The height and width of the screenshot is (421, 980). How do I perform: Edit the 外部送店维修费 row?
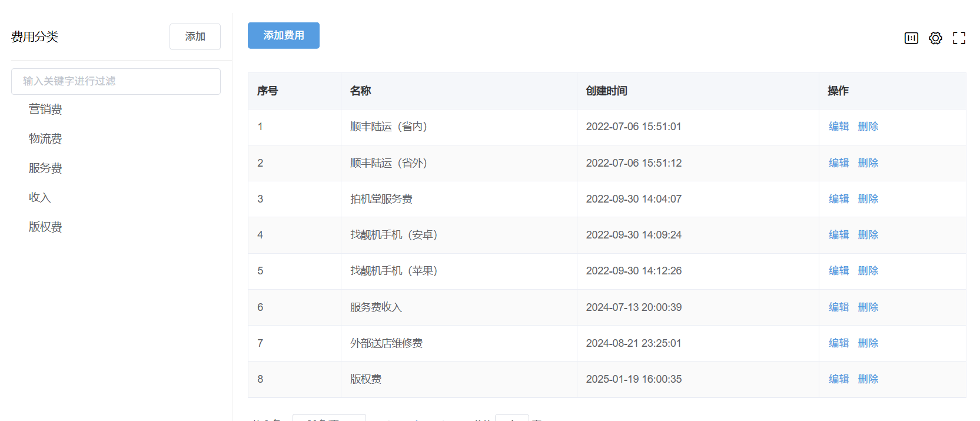[838, 343]
